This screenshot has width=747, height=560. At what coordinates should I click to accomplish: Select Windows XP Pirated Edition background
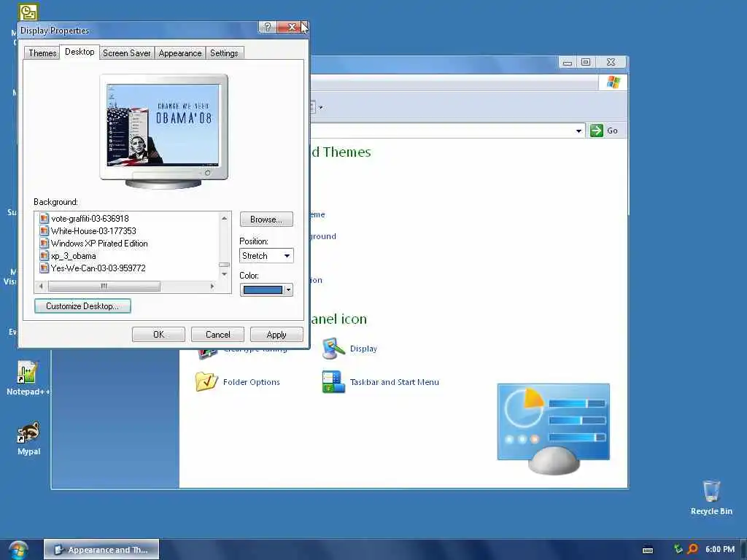99,244
